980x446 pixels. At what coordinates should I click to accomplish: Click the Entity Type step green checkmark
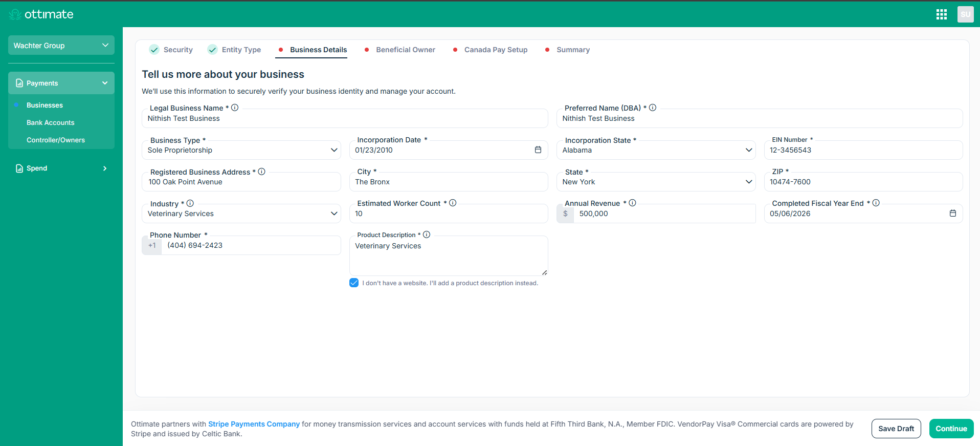tap(212, 50)
